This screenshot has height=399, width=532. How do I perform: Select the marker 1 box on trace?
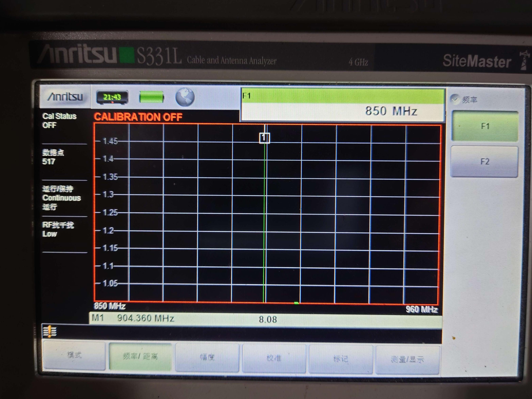coord(264,138)
